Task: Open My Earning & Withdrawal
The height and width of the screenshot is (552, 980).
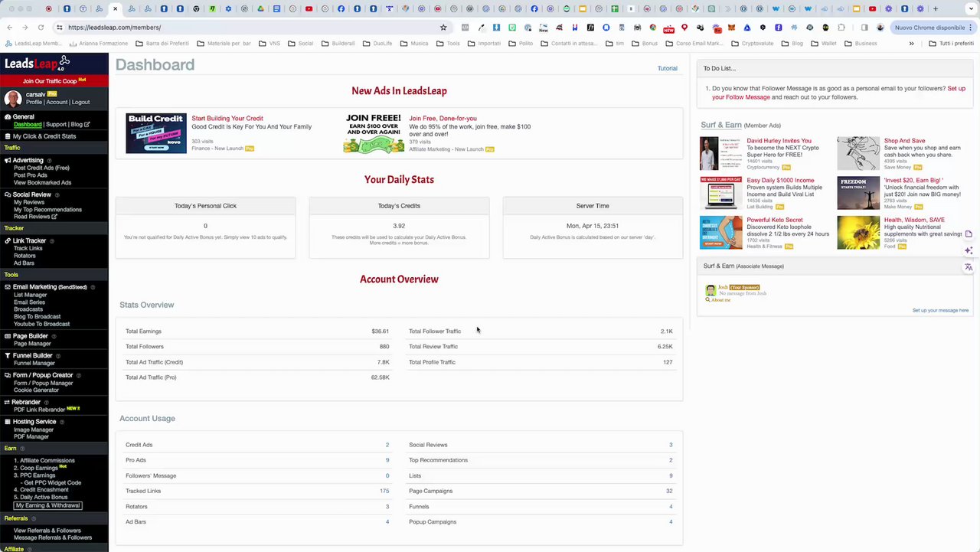Action: [x=47, y=506]
